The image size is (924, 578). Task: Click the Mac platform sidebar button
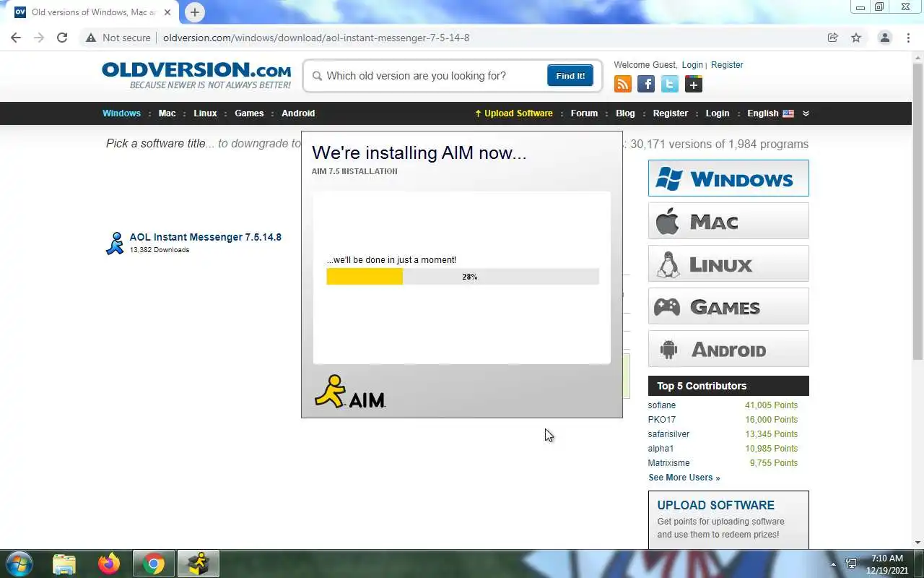728,221
